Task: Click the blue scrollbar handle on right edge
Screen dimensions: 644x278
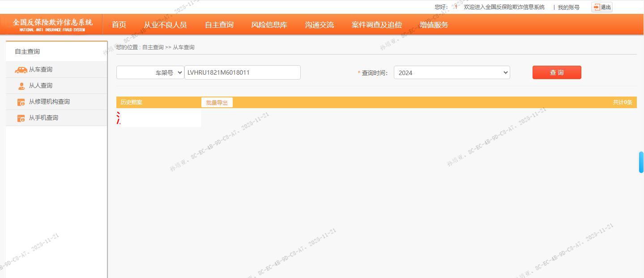Action: coord(641,162)
